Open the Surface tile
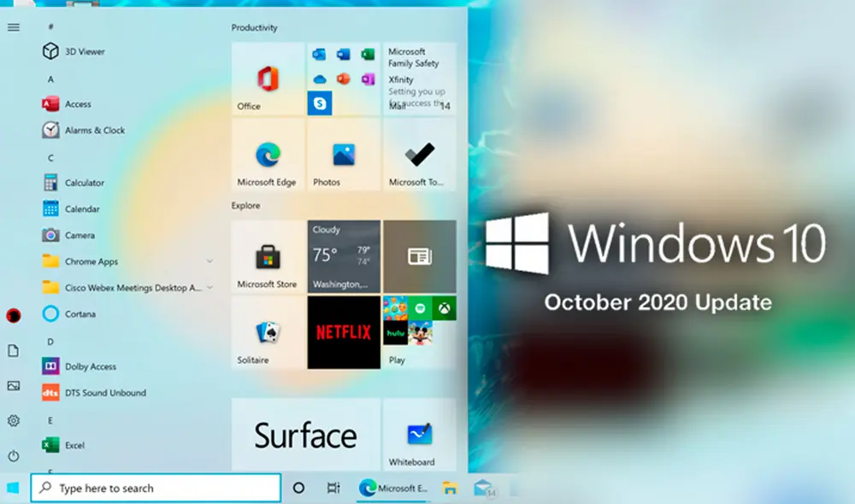This screenshot has width=855, height=504. coord(305,434)
